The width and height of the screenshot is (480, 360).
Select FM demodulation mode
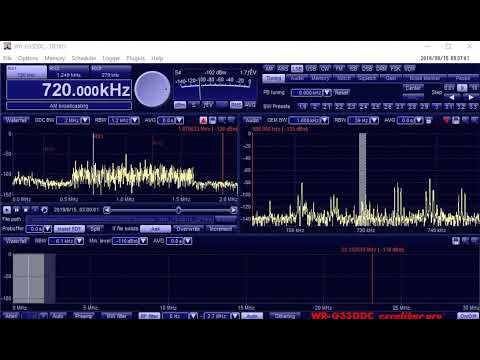[339, 68]
